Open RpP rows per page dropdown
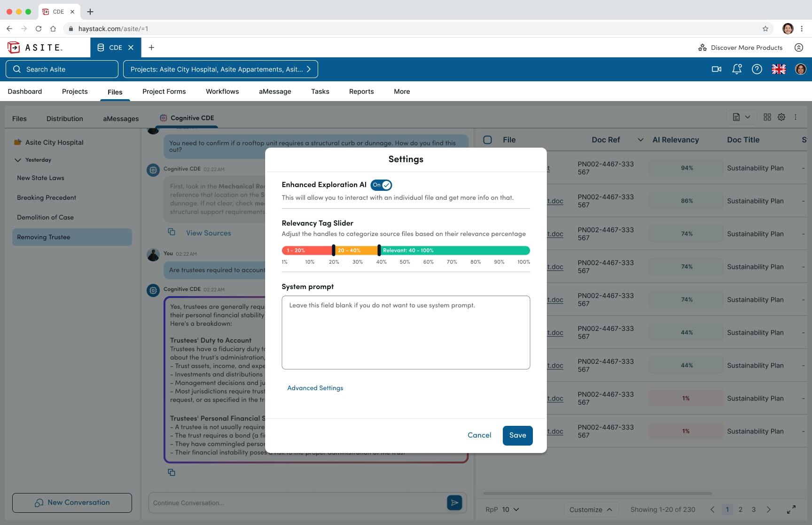812x525 pixels. 511,509
